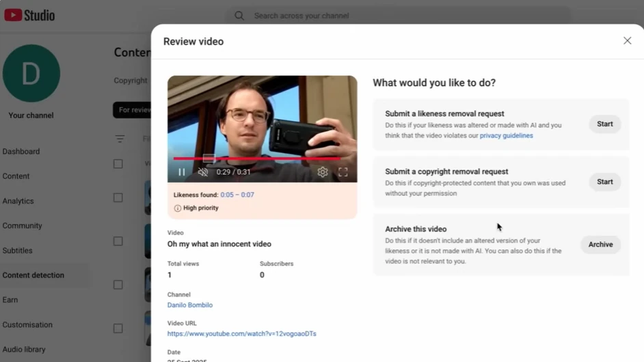The width and height of the screenshot is (644, 362).
Task: Pause the video preview playback
Action: [x=182, y=172]
